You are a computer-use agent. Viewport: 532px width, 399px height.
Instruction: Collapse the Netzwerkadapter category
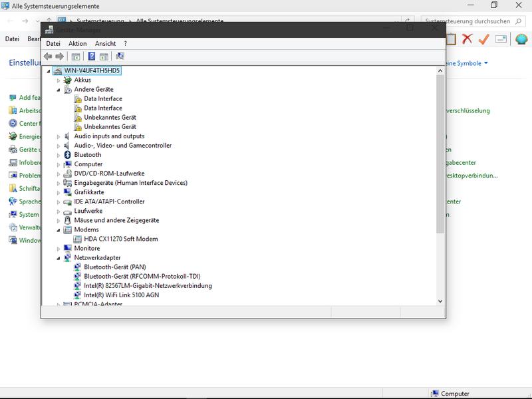tap(59, 258)
